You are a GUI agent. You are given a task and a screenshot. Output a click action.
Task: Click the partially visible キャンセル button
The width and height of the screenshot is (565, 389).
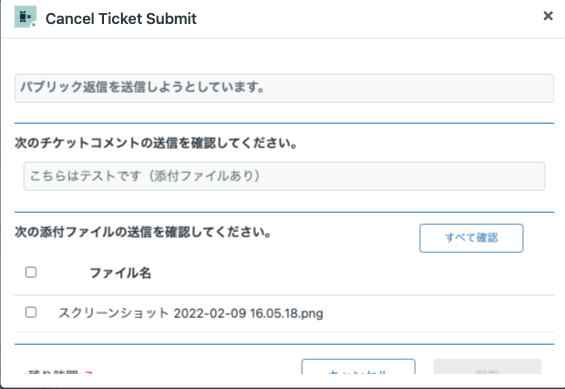coord(358,367)
